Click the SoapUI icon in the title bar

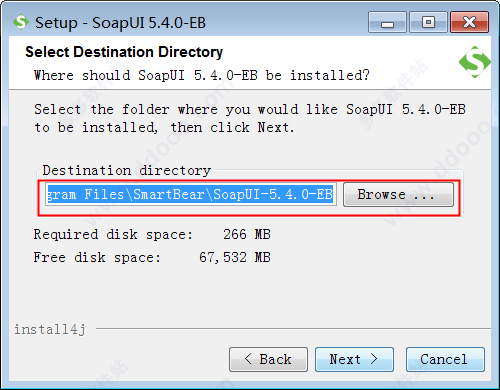(x=21, y=22)
